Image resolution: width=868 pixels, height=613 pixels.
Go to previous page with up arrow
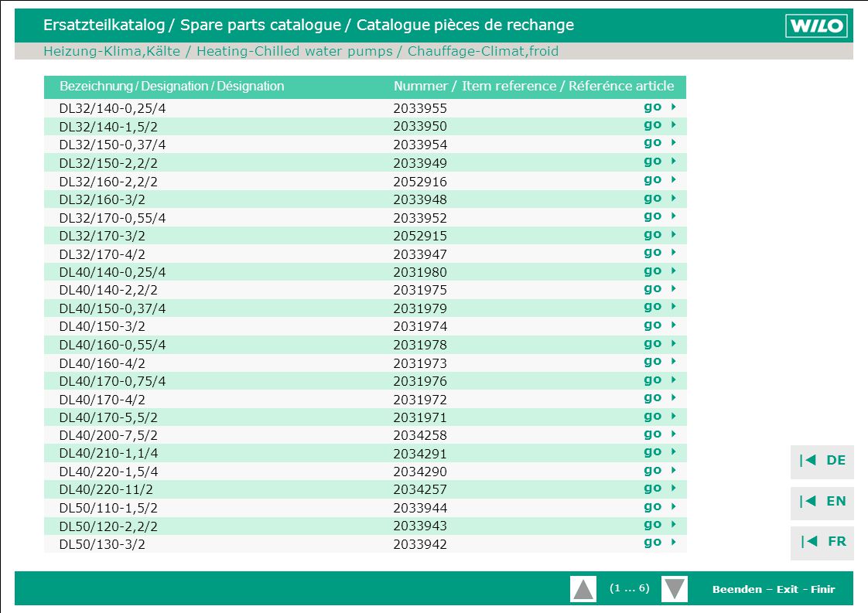[x=583, y=589]
